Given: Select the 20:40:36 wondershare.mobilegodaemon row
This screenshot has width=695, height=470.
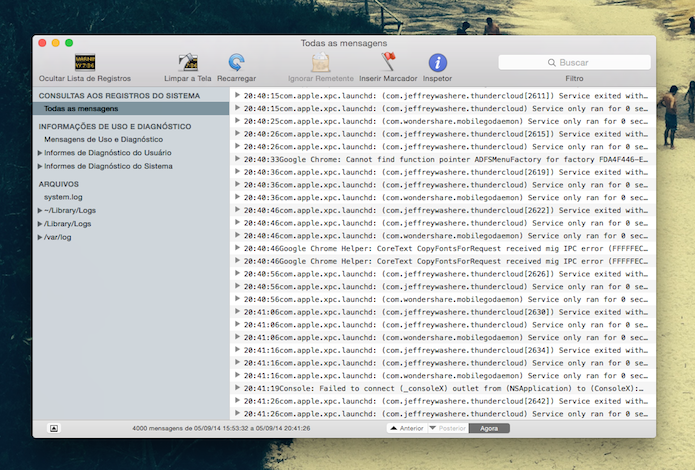Looking at the screenshot, I should [x=443, y=198].
